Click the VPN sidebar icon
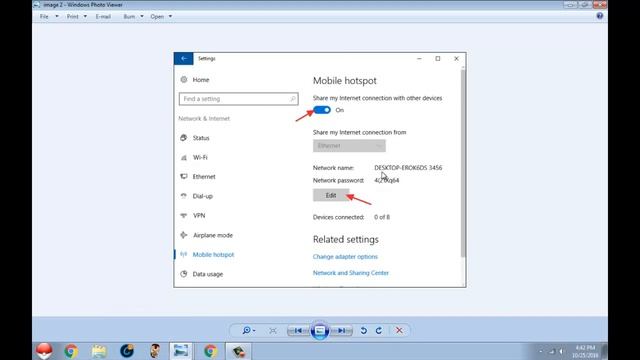The width and height of the screenshot is (640, 360). [x=184, y=216]
